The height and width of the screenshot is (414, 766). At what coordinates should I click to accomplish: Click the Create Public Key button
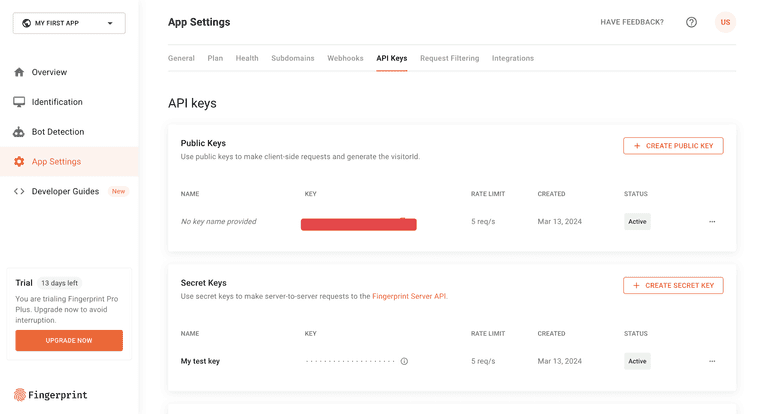[673, 146]
